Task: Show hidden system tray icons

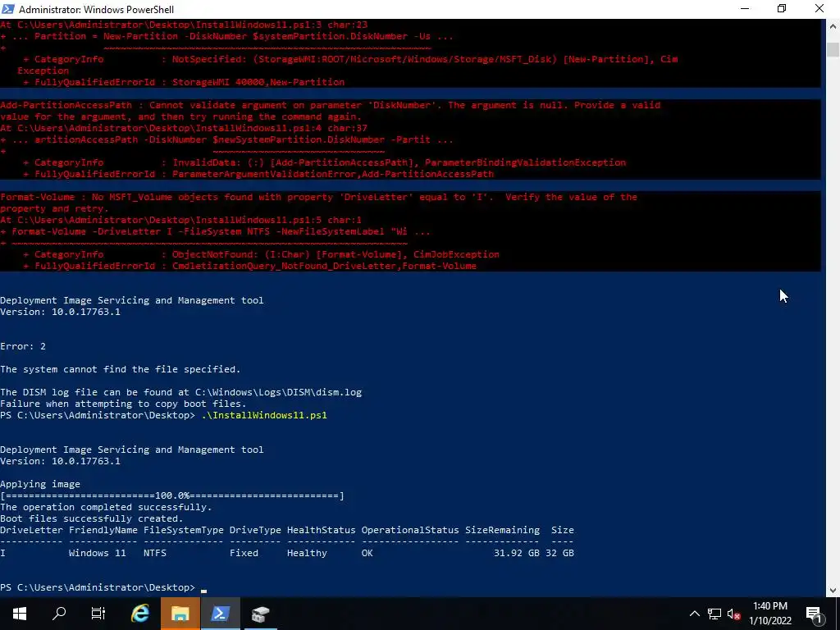Action: 694,614
